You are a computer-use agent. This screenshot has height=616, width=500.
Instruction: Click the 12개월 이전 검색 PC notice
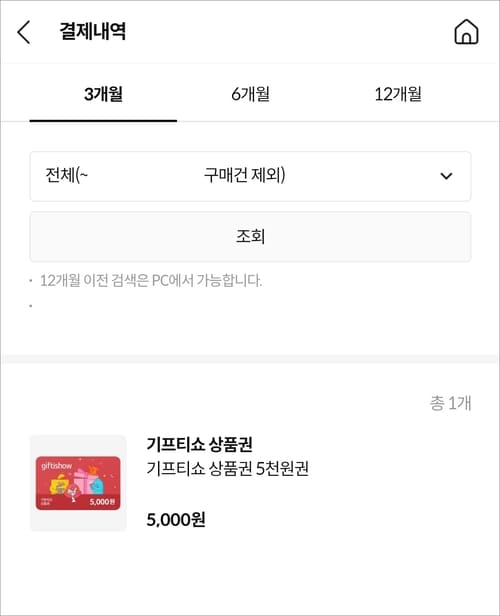click(151, 280)
